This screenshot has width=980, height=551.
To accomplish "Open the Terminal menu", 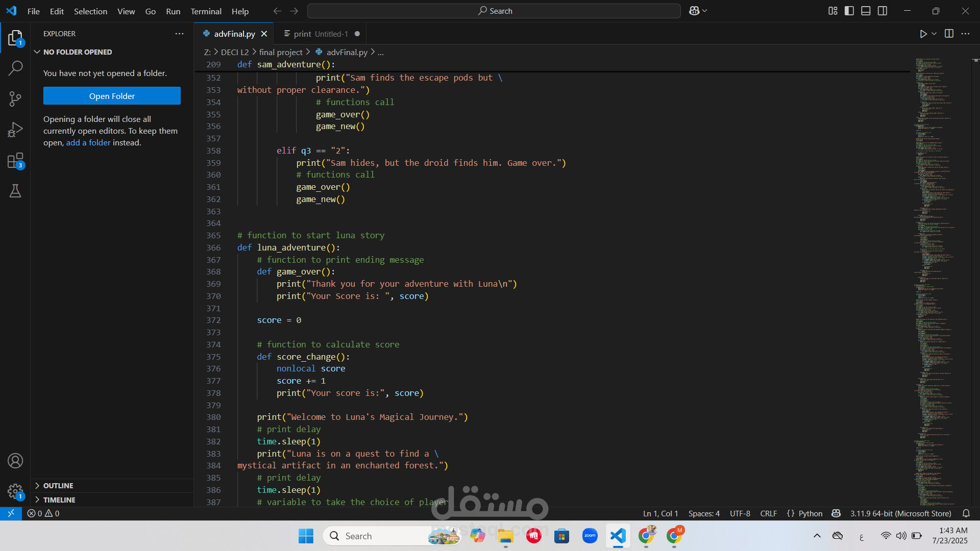I will pyautogui.click(x=206, y=11).
